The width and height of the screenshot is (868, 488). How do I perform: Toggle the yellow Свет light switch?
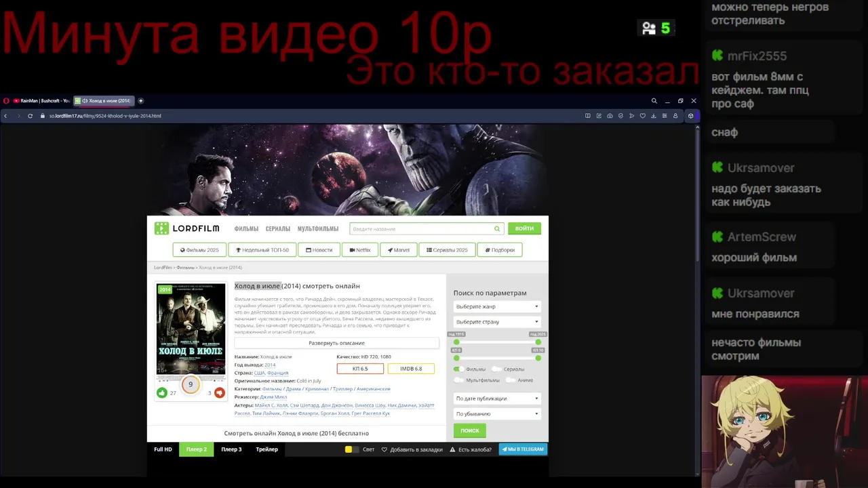351,449
